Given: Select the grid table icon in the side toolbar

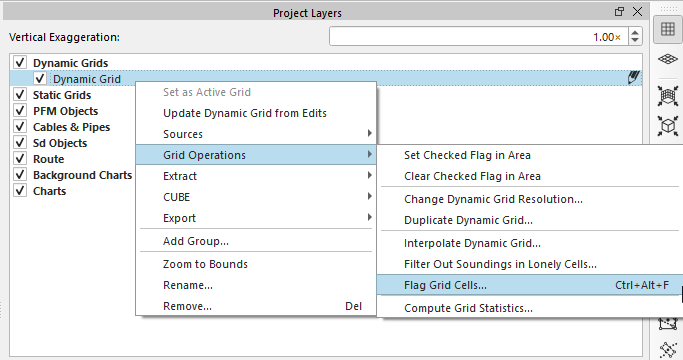Looking at the screenshot, I should (667, 29).
